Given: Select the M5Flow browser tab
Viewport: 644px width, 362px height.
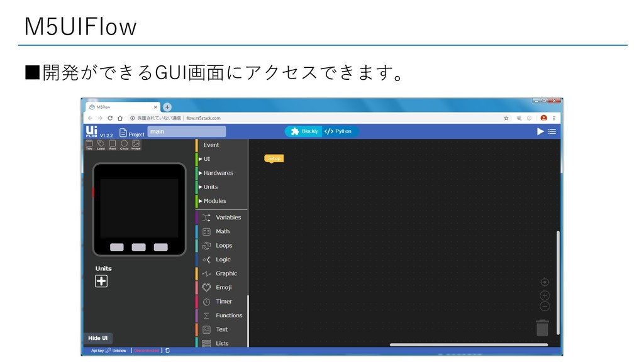Looking at the screenshot, I should click(123, 107).
